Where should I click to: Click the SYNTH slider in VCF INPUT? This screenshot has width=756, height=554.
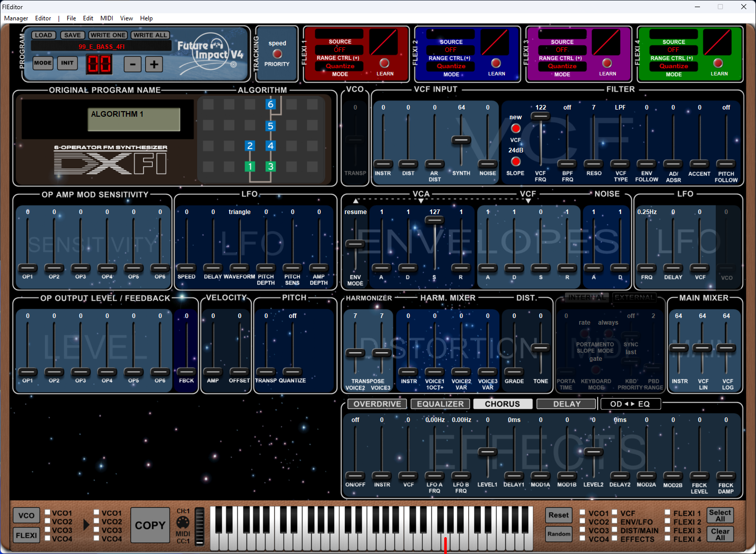pyautogui.click(x=461, y=140)
